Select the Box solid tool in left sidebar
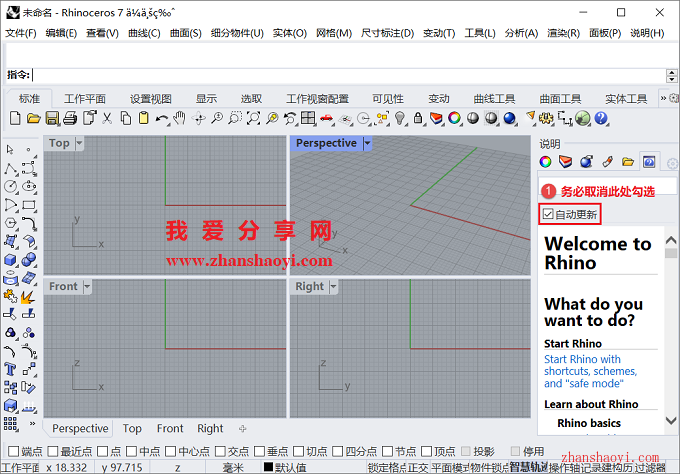Viewport: 680px width, 474px height. point(11,260)
